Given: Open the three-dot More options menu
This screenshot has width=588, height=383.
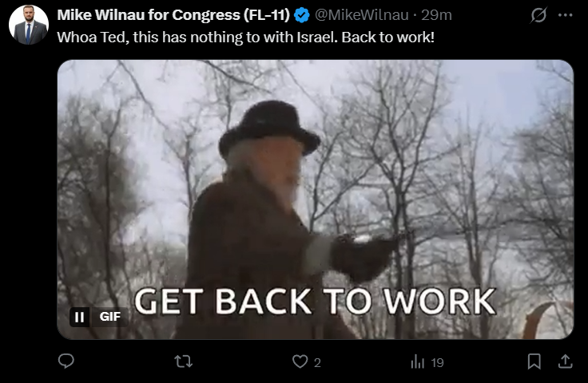Looking at the screenshot, I should 565,15.
